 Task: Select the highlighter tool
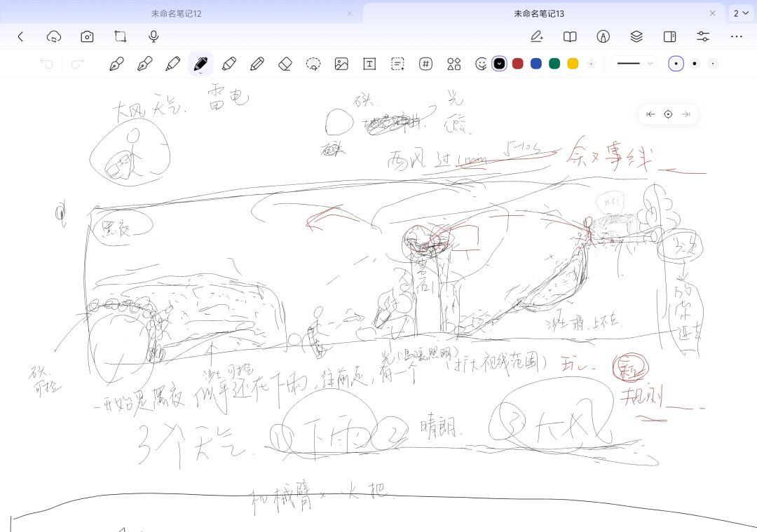tap(229, 64)
